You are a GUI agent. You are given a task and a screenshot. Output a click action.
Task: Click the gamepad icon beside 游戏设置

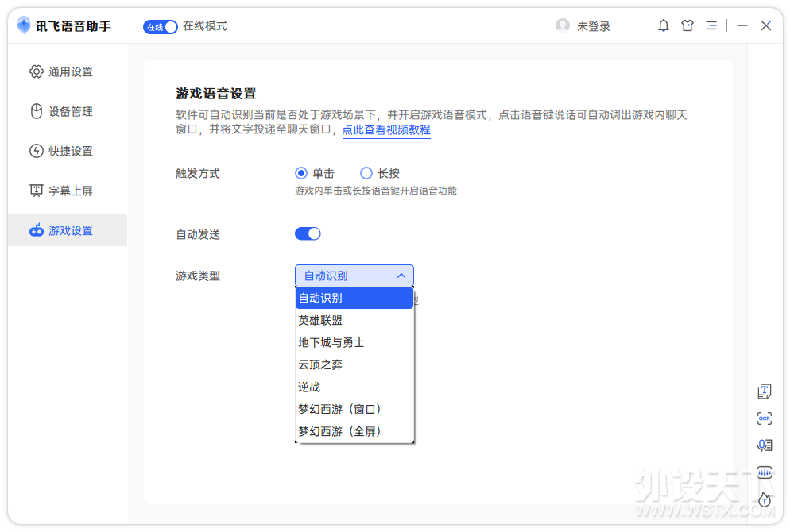[x=37, y=230]
